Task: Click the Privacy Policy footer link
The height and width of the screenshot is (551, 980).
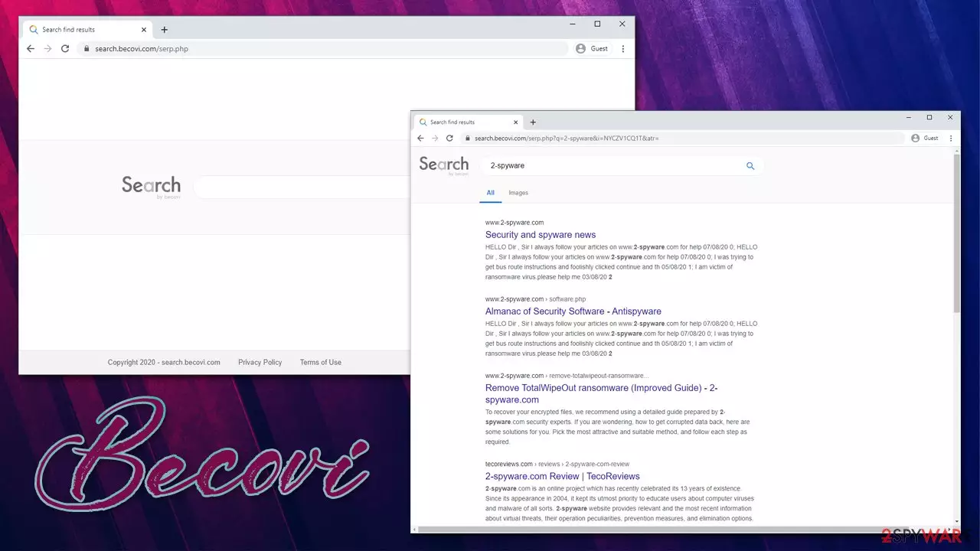Action: 260,363
